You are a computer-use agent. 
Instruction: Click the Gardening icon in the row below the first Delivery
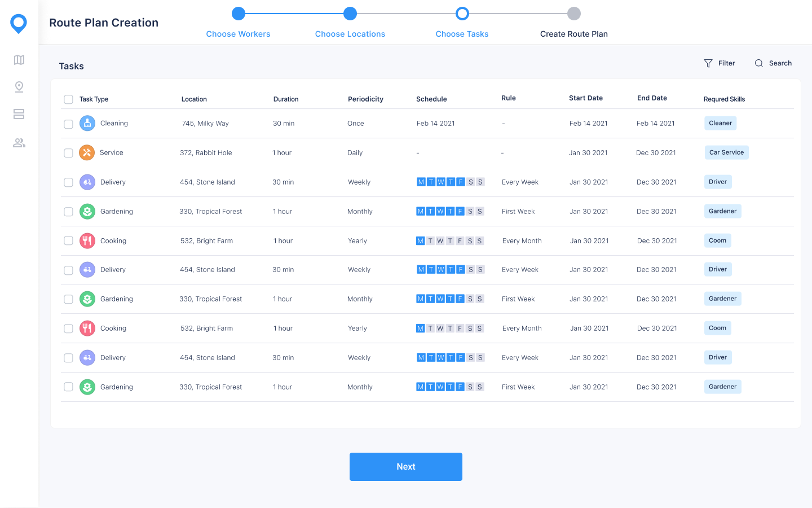(x=87, y=211)
